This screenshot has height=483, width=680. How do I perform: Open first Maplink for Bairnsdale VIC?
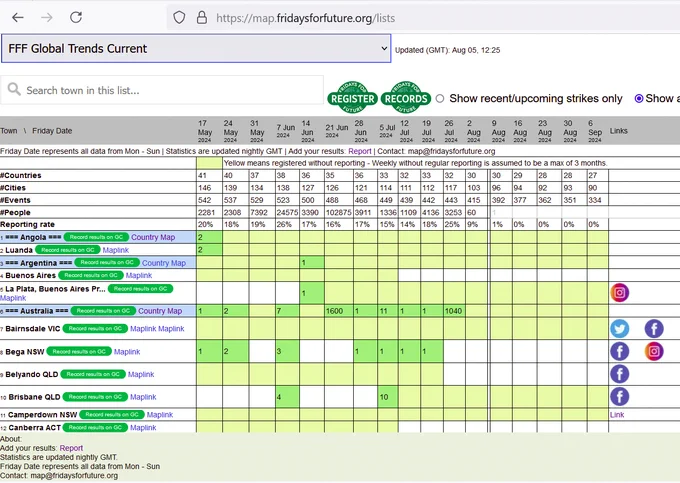143,329
